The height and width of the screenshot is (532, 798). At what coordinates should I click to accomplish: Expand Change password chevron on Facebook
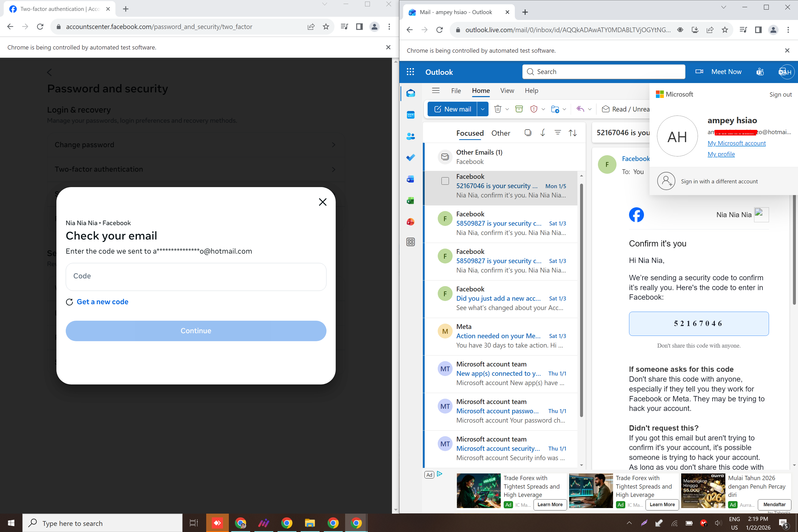click(333, 145)
